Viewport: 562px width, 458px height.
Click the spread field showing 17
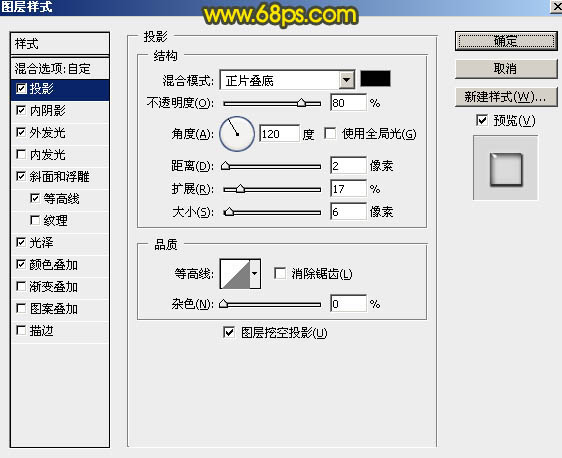point(348,189)
